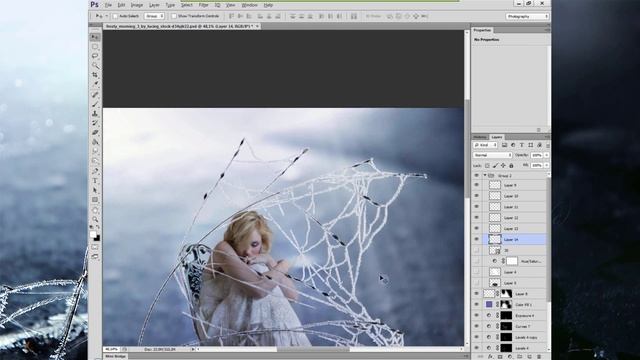Screen dimensions: 640x360
Task: Click the Color Fill 1 purple thumbnail
Action: pos(489,304)
